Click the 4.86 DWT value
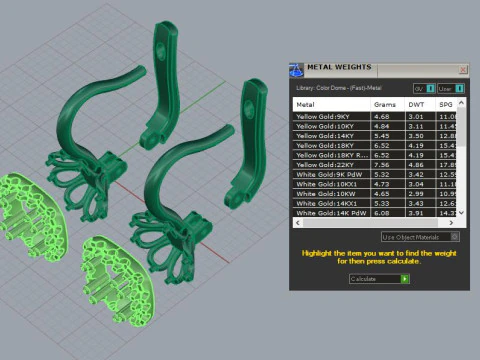Image resolution: width=480 pixels, height=360 pixels. tap(416, 165)
